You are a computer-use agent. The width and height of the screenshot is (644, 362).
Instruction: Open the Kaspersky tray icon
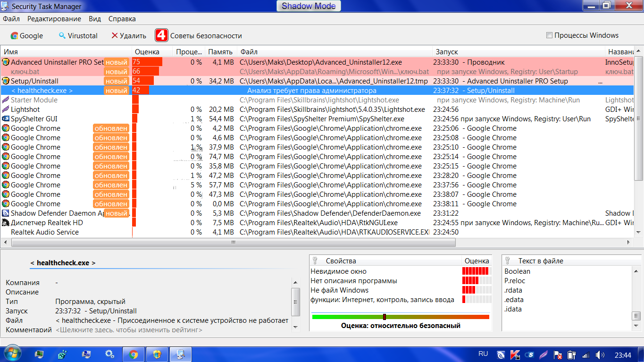coord(516,354)
